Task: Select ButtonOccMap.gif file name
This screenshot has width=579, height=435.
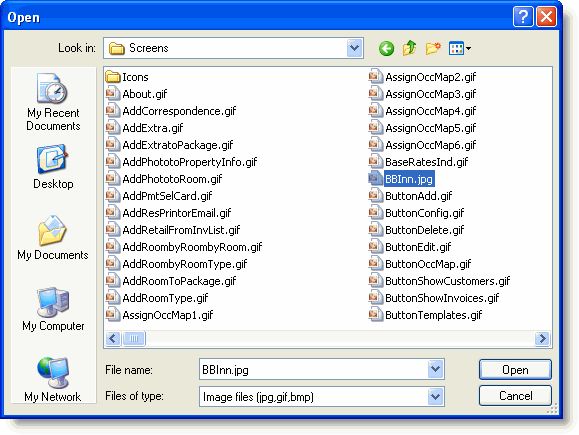Action: tap(428, 264)
